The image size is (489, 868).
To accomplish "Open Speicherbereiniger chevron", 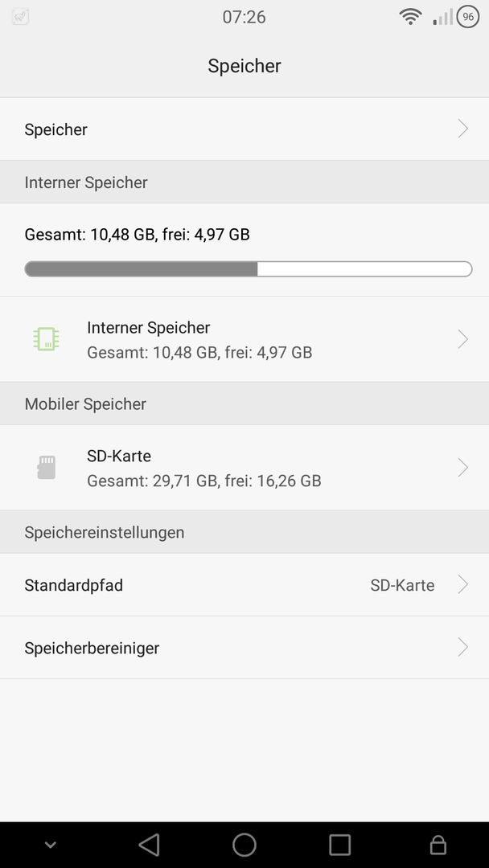I will (463, 647).
